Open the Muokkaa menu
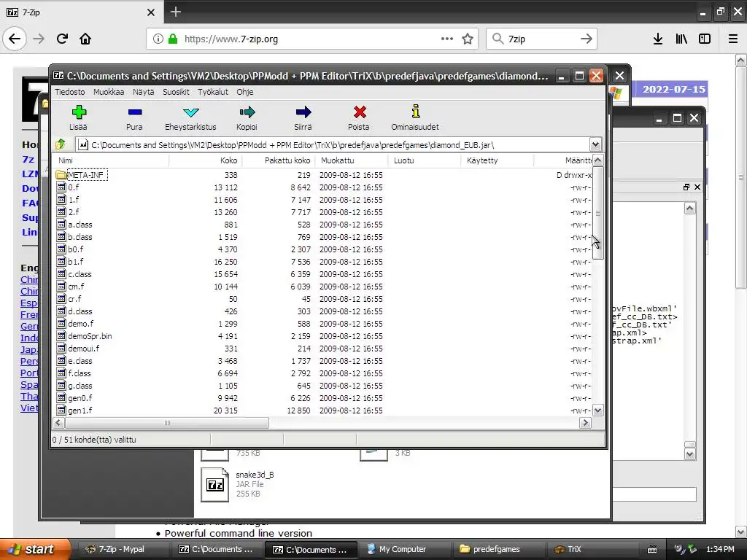This screenshot has height=560, width=747. coord(109,92)
